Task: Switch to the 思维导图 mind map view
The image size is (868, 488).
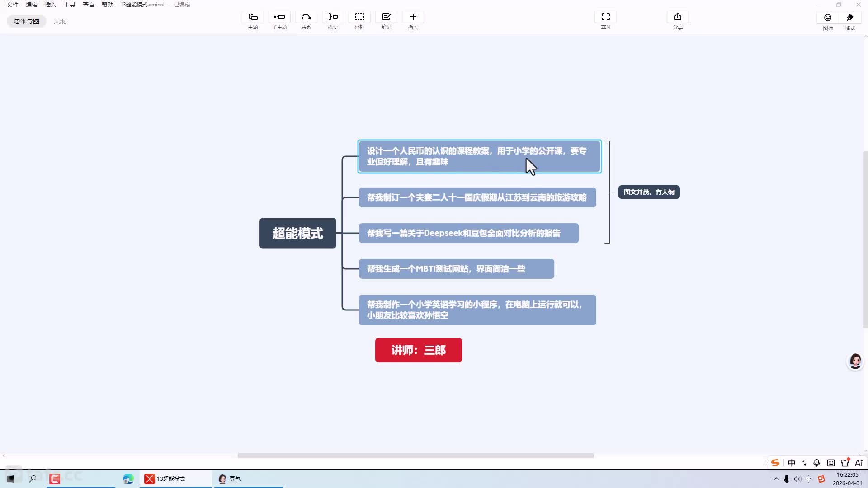Action: pyautogui.click(x=27, y=21)
